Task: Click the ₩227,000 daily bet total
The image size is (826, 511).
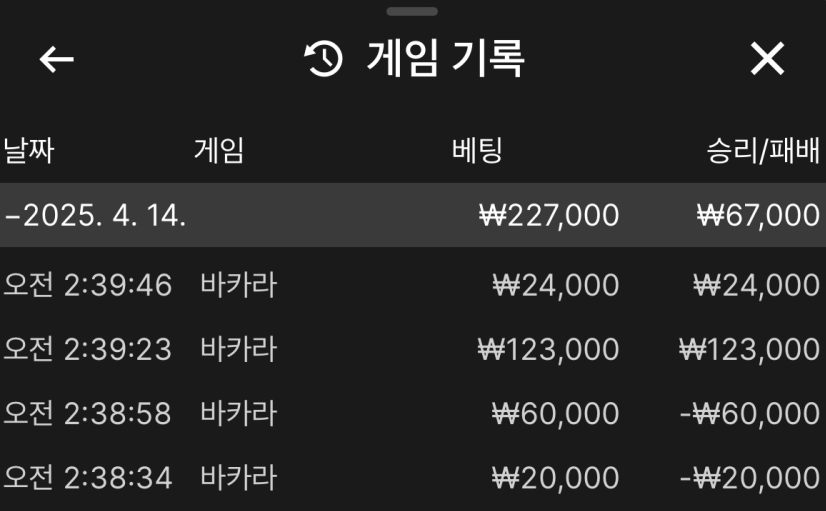Action: (x=549, y=215)
